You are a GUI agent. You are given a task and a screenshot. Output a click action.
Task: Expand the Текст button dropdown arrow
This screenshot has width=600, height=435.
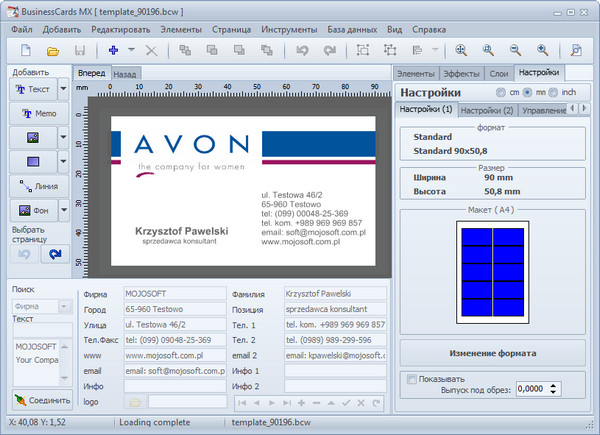[64, 89]
